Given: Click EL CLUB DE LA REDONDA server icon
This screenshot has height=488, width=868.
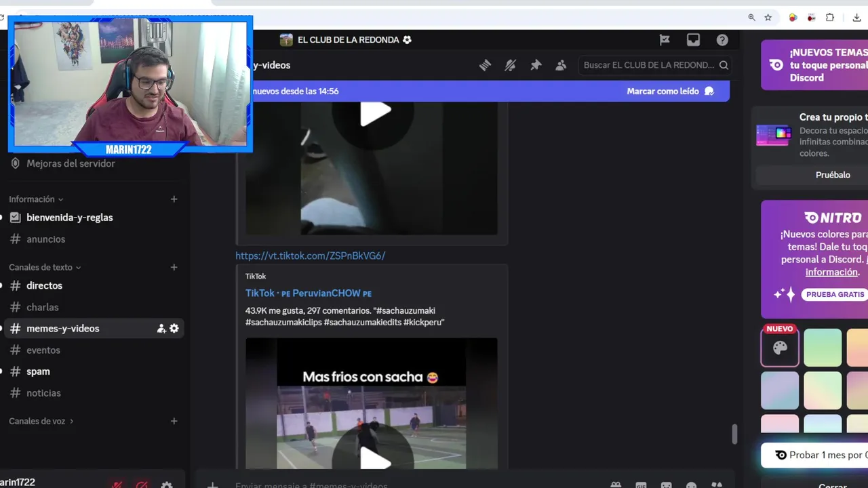Looking at the screenshot, I should tap(286, 40).
